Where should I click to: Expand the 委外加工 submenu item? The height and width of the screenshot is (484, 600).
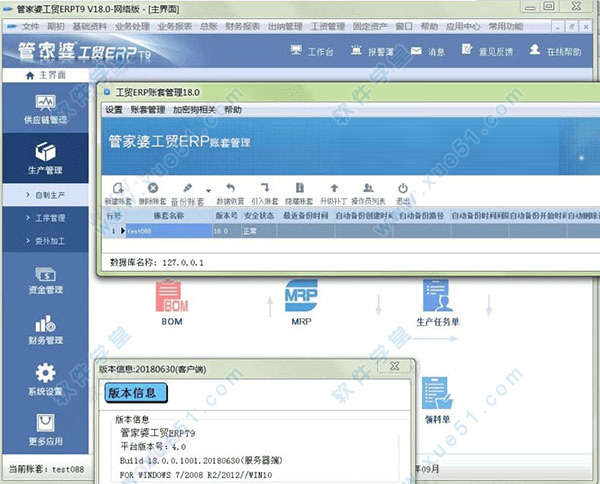[x=46, y=241]
